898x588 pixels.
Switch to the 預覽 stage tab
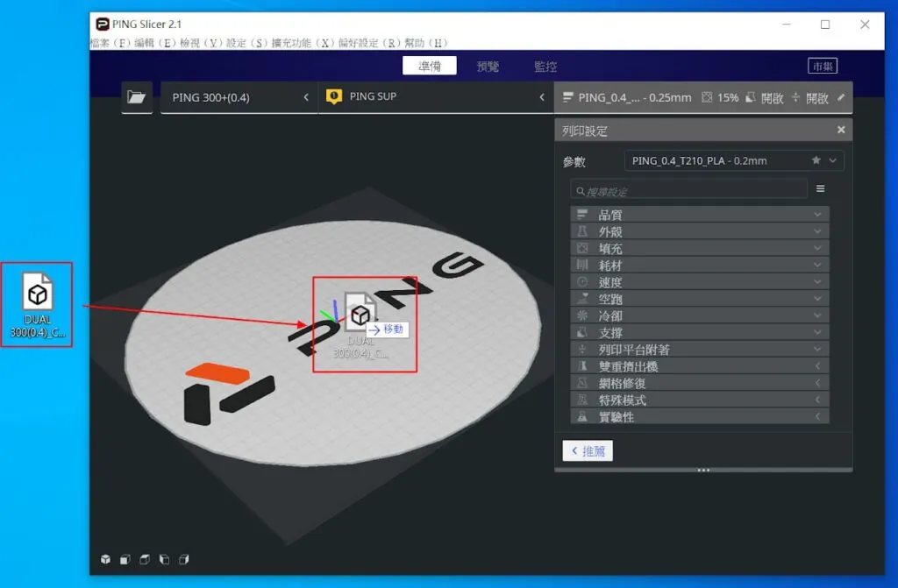tap(488, 66)
